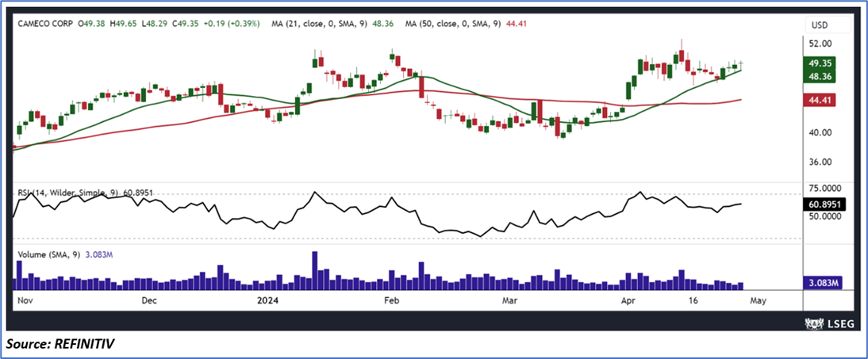The image size is (868, 359).
Task: Click the L48.29 low price value
Action: [x=155, y=24]
